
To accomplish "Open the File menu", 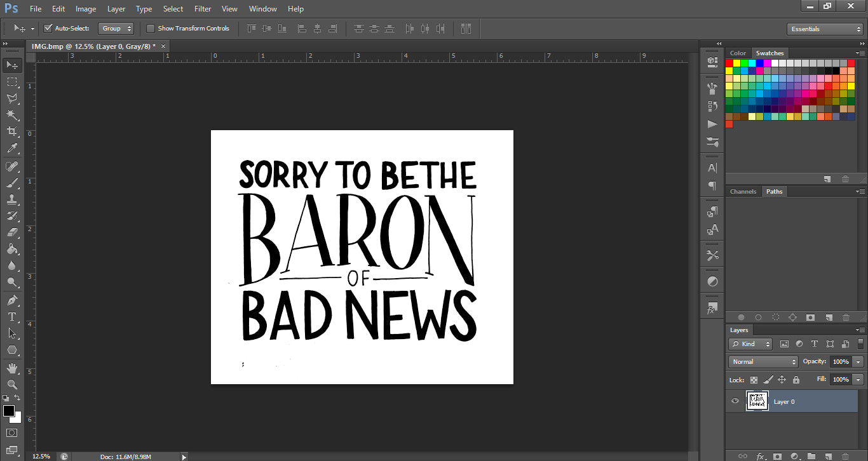I will coord(36,9).
